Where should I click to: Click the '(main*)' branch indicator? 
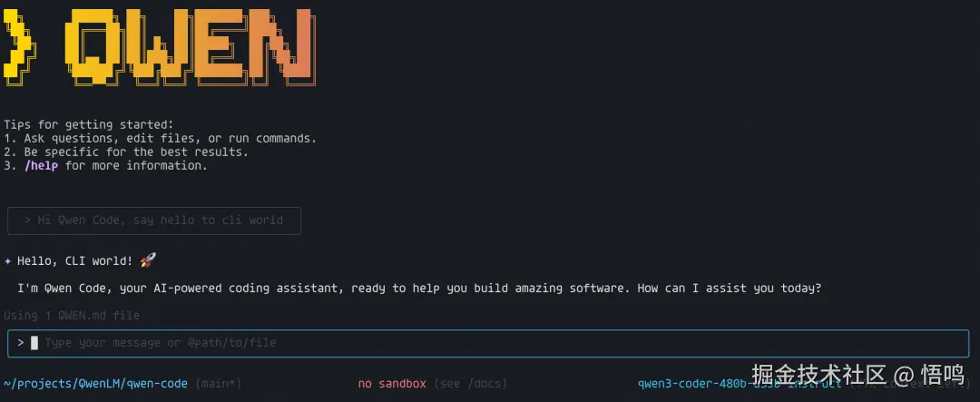pyautogui.click(x=219, y=383)
